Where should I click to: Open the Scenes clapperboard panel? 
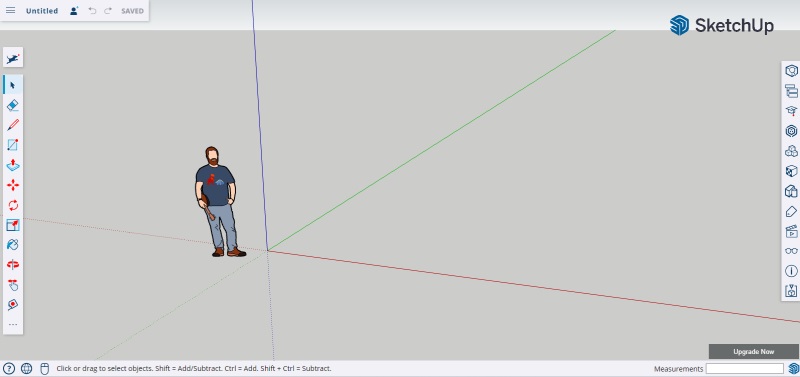(x=791, y=231)
